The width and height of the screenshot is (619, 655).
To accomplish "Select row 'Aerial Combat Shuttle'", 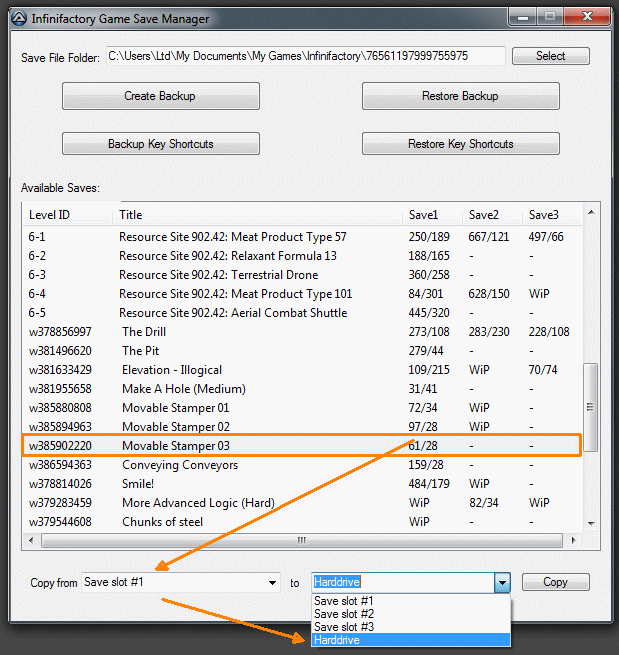I will [302, 313].
